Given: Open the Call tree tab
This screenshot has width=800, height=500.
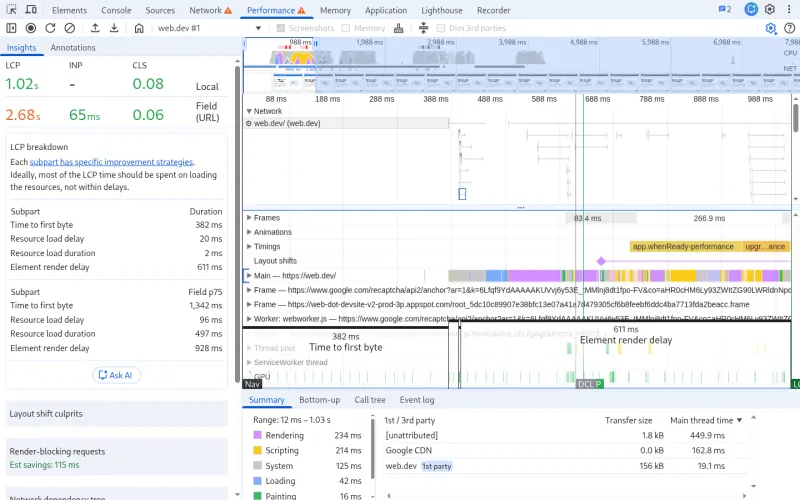Looking at the screenshot, I should click(370, 400).
